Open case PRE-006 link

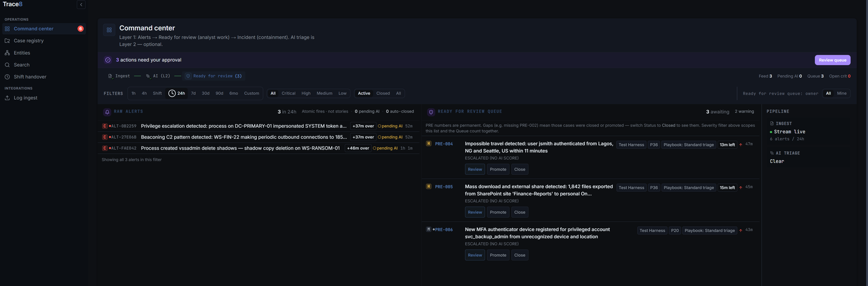click(x=444, y=230)
